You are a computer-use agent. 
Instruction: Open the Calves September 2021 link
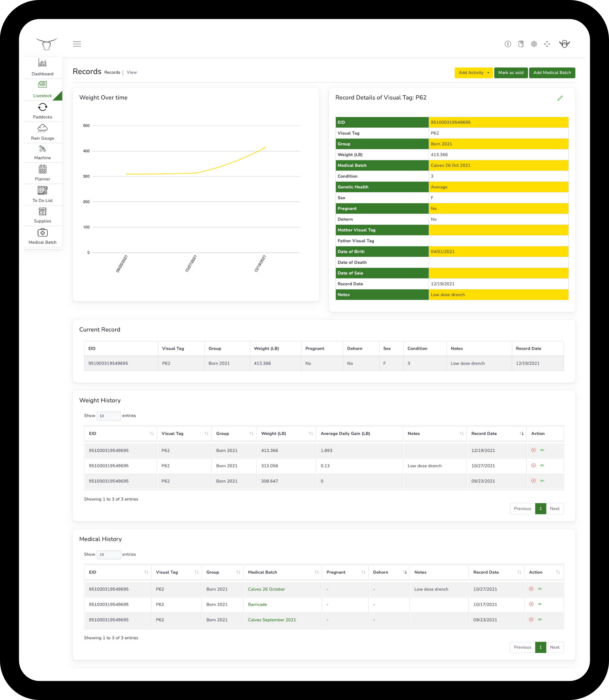click(x=272, y=620)
